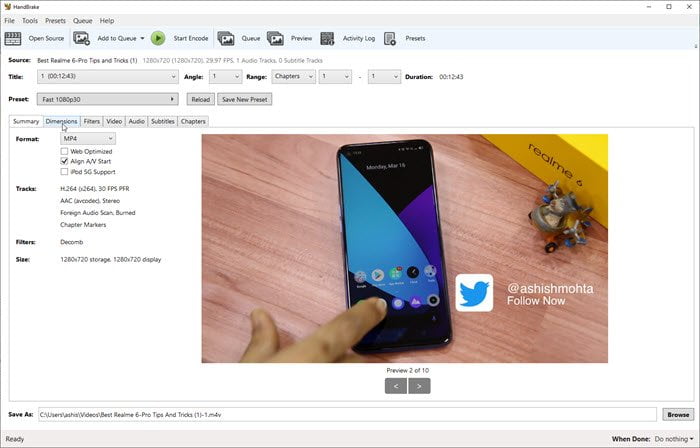Enable the Web Optimized checkbox

coord(64,151)
